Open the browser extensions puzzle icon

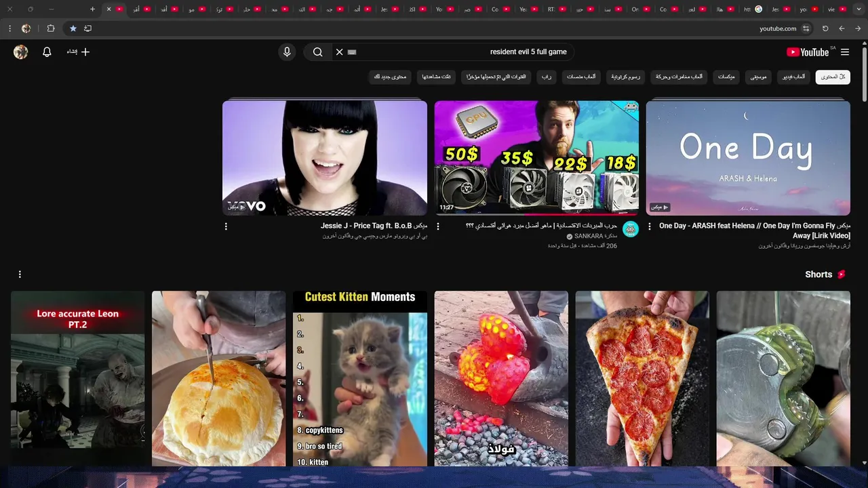(x=51, y=28)
